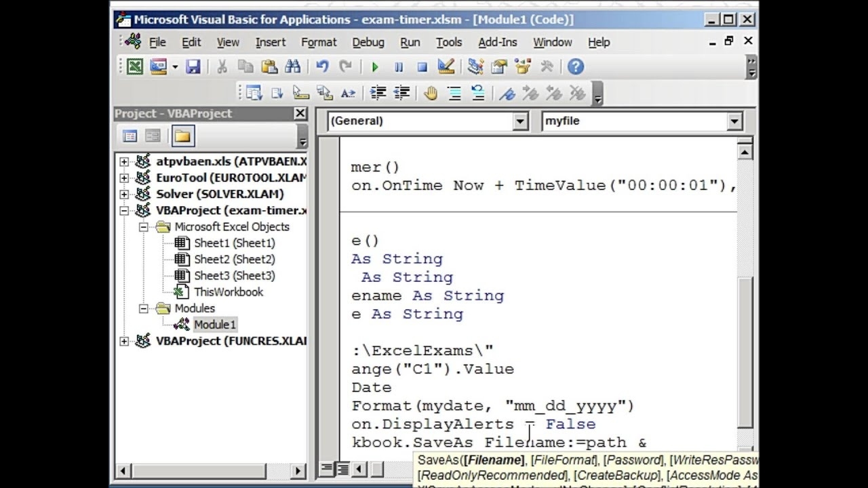Click the blue Help question mark icon

[x=576, y=66]
